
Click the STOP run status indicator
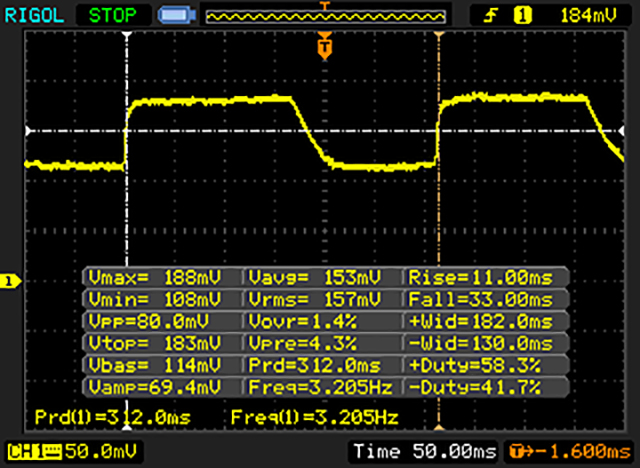pyautogui.click(x=113, y=16)
